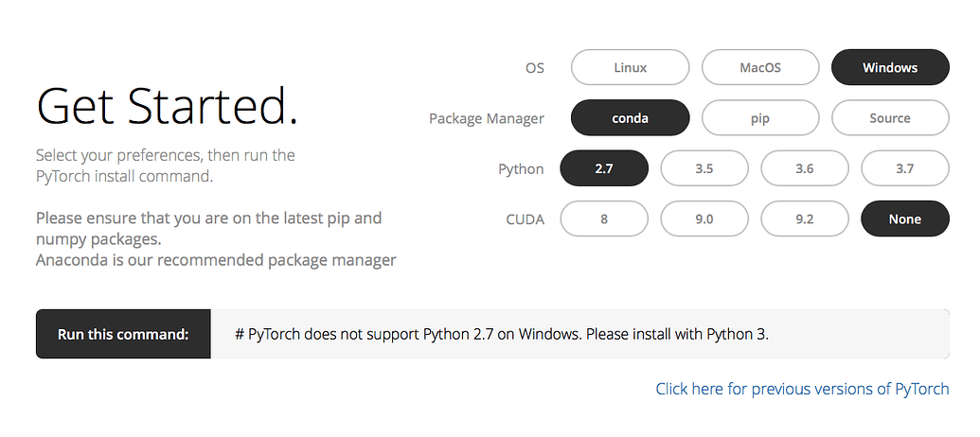
Task: Set Python version to 3.6
Action: (805, 168)
